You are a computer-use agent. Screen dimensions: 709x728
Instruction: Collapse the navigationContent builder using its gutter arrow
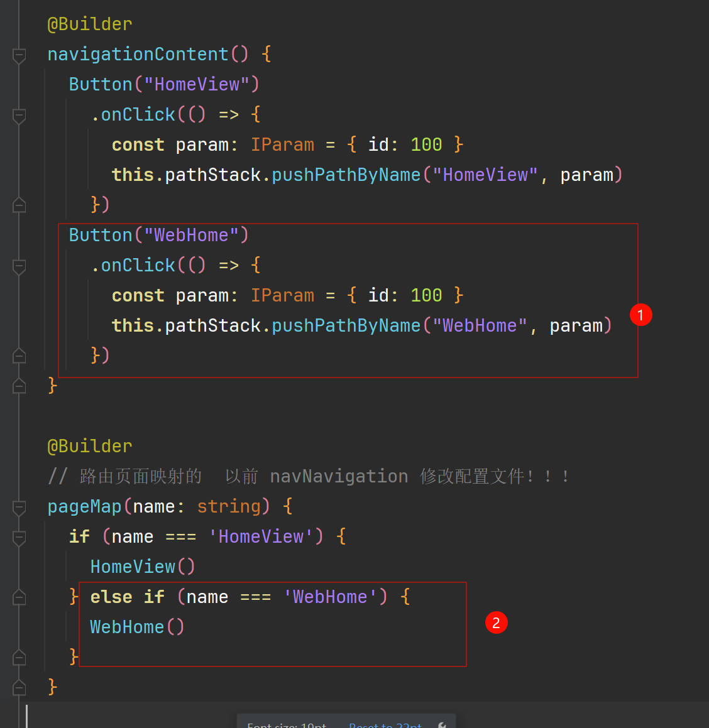point(19,55)
